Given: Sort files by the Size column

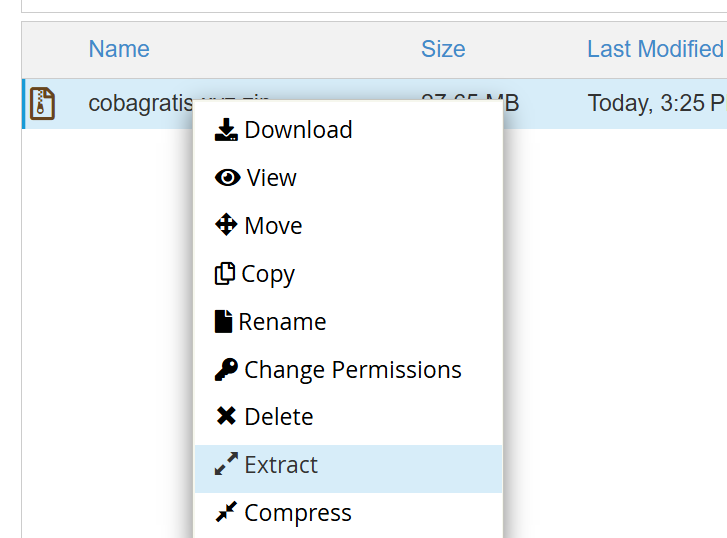Looking at the screenshot, I should tap(443, 49).
